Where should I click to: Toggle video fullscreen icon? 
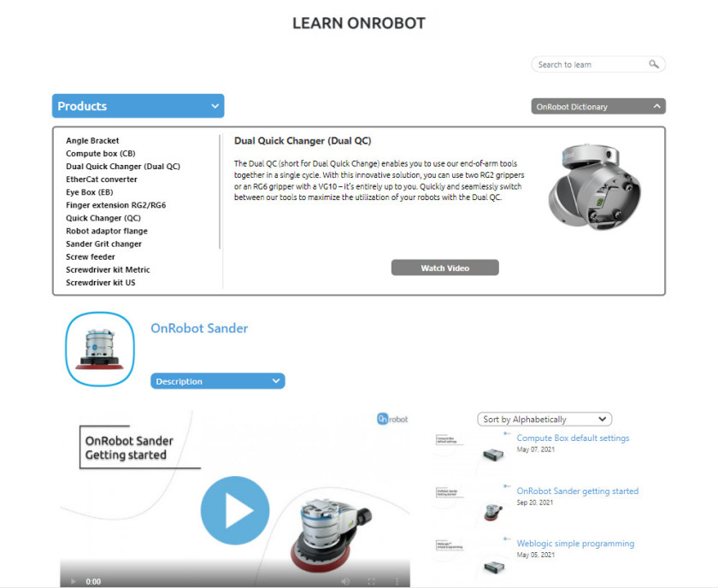[x=371, y=581]
